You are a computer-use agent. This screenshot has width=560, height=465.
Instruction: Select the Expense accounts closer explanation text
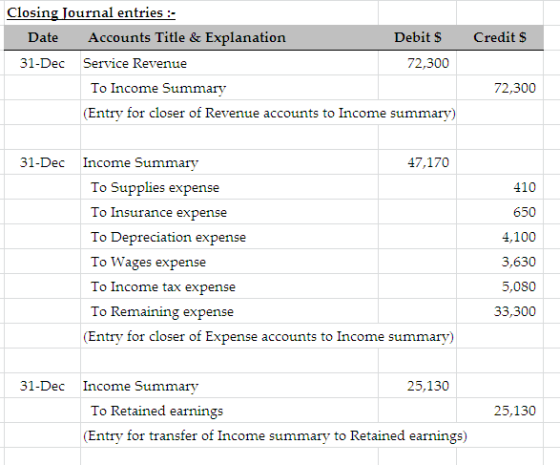tap(268, 336)
